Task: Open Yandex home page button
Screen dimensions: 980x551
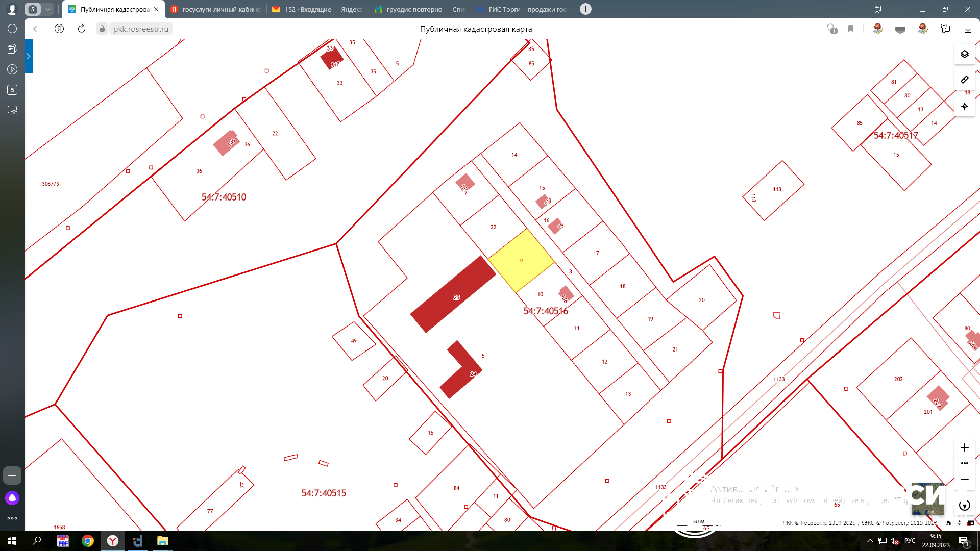Action: (x=59, y=29)
